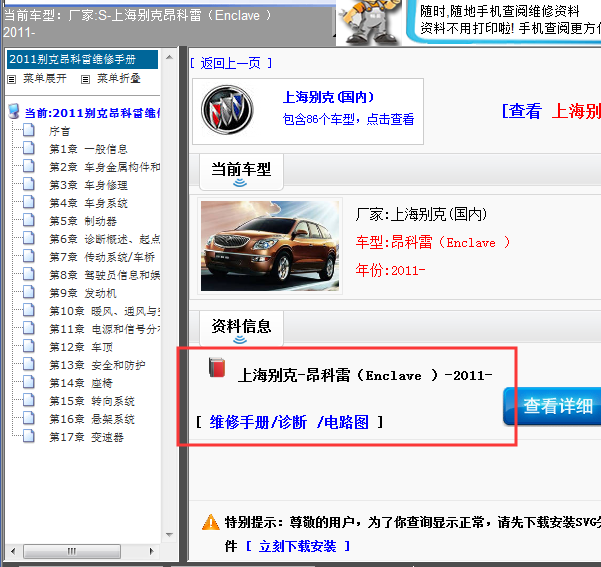Screen dimensions: 601x567
Task: Expand all menus with 菜单展开
Action: tap(45, 79)
